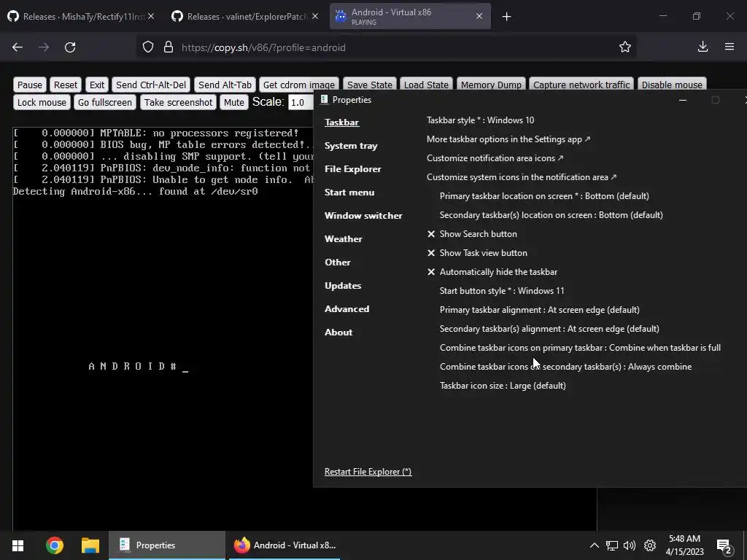Minimize the Properties window
The height and width of the screenshot is (560, 747).
click(683, 100)
